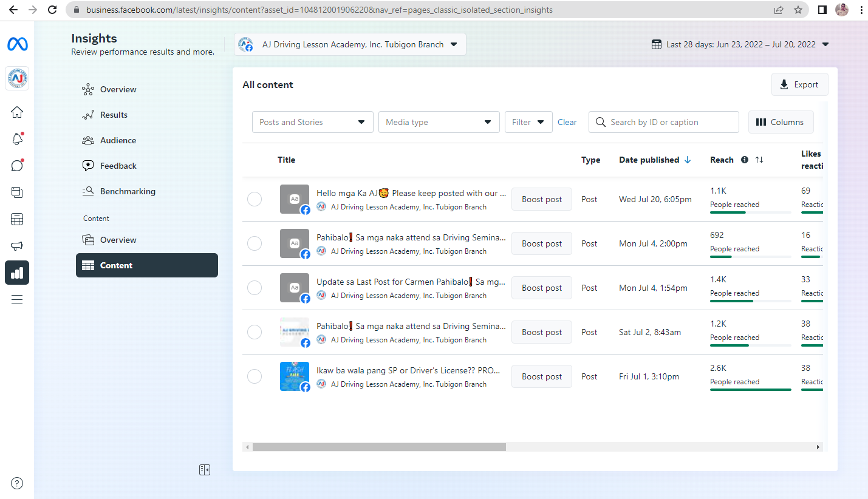868x499 pixels.
Task: Open the Filter dropdown
Action: pyautogui.click(x=528, y=122)
